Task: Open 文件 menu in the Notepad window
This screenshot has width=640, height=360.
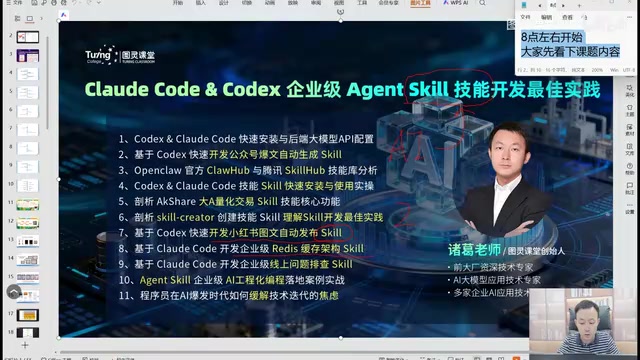Action: [525, 17]
